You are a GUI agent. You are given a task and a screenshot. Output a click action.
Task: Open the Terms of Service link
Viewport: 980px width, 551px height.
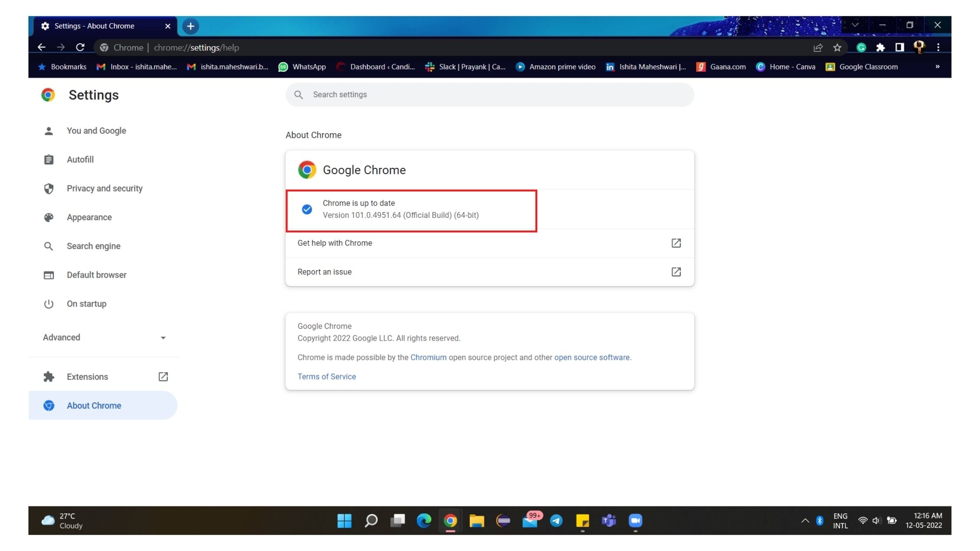326,377
